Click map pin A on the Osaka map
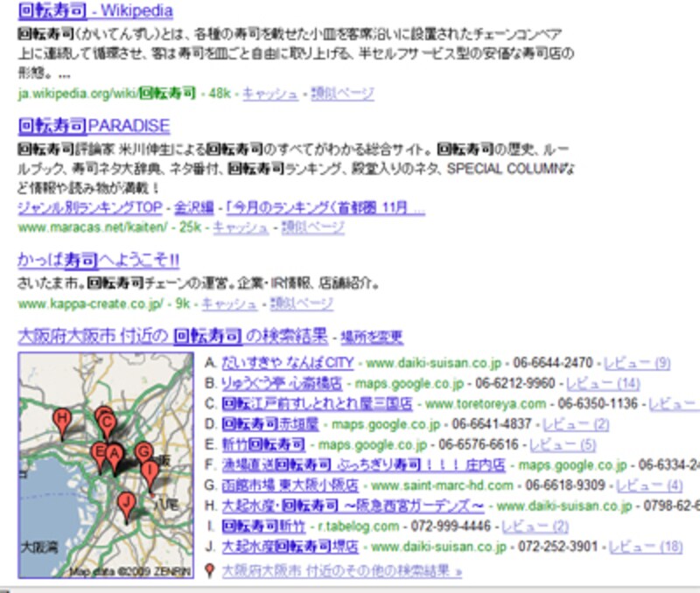 click(x=114, y=452)
